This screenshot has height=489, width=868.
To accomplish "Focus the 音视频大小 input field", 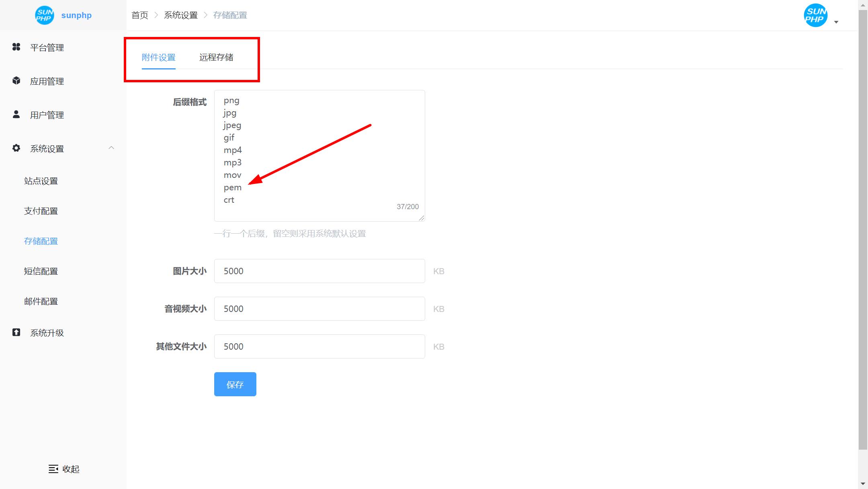I will (319, 309).
